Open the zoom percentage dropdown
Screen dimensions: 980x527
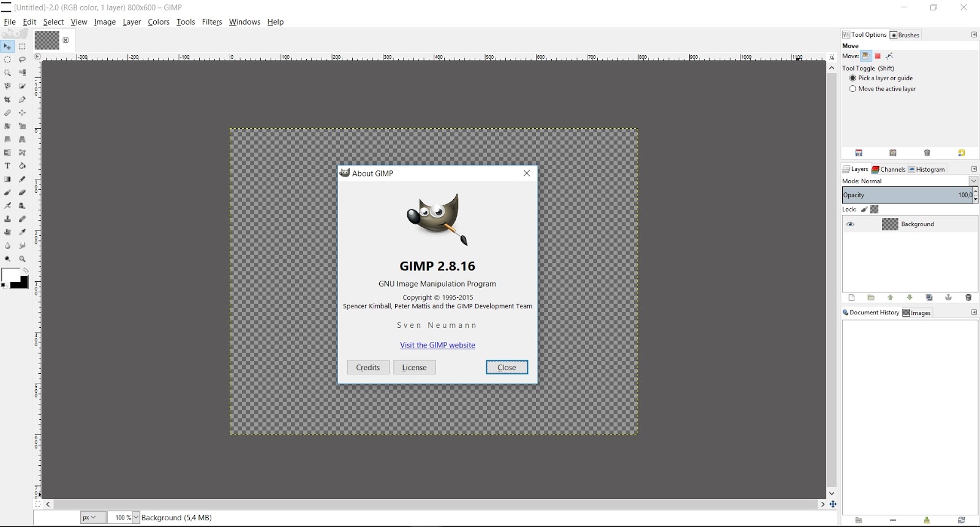[x=136, y=518]
